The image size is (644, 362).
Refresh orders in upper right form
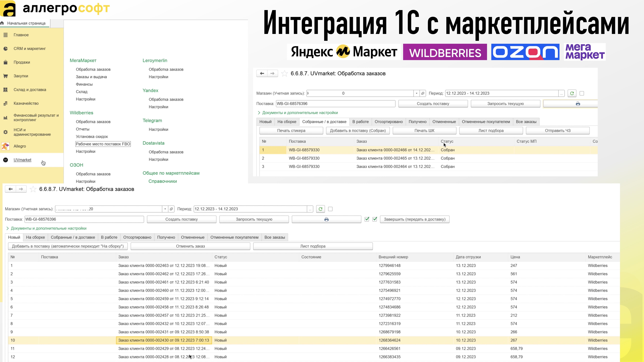click(x=572, y=93)
